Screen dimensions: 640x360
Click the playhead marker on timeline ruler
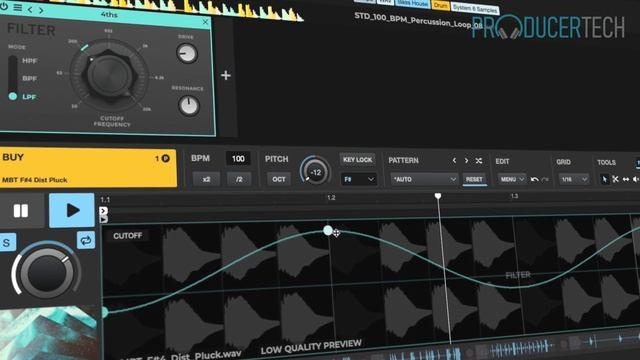tap(438, 196)
